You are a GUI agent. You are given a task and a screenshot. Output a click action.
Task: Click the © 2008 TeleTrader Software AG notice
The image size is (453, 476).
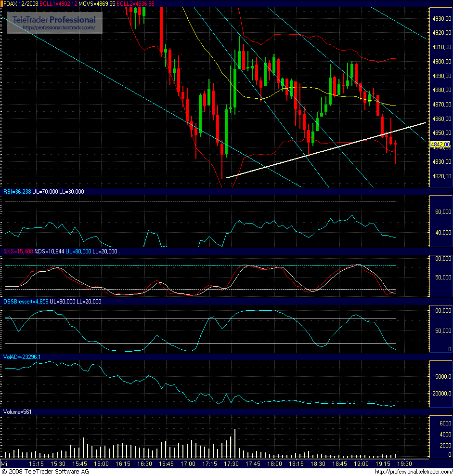[x=46, y=472]
